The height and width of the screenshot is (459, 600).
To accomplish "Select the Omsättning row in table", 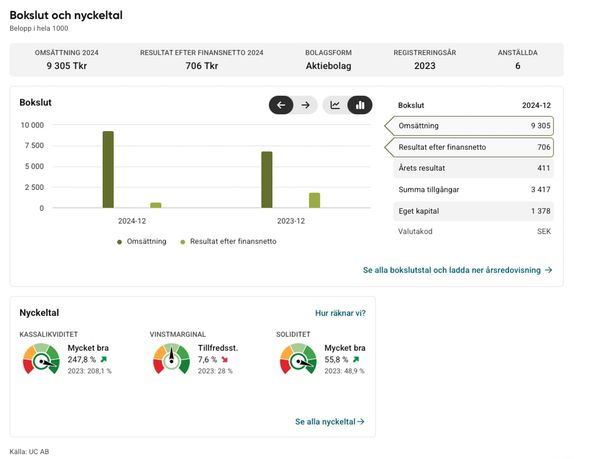I will pos(468,126).
